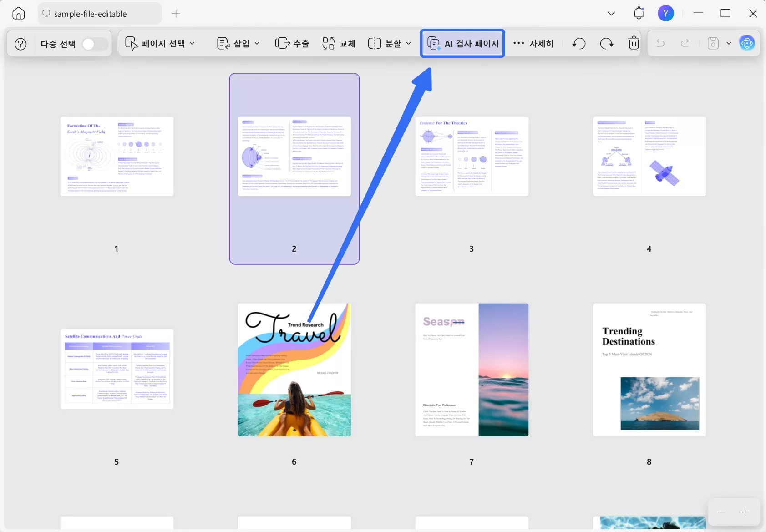Click the page number 5 label
The height and width of the screenshot is (532, 766).
pos(117,462)
